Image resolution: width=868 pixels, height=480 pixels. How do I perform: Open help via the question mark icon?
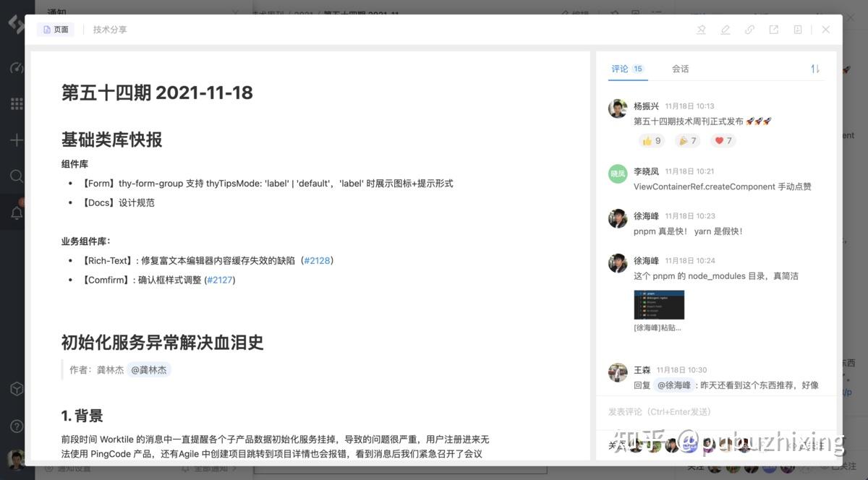pos(16,426)
